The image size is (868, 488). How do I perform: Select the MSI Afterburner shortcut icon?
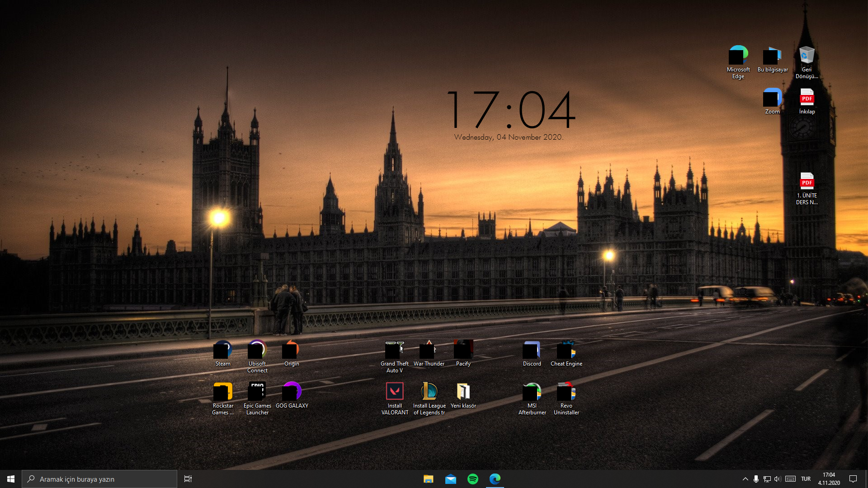(x=532, y=391)
